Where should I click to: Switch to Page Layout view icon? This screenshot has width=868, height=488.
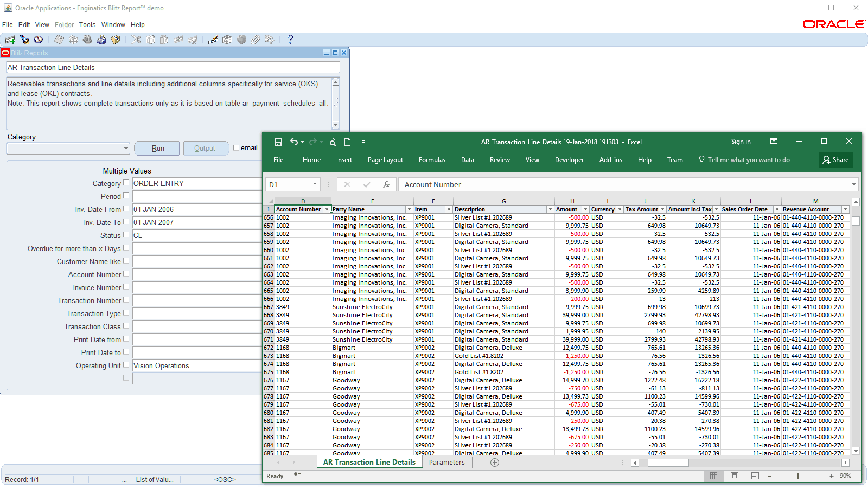(x=735, y=476)
